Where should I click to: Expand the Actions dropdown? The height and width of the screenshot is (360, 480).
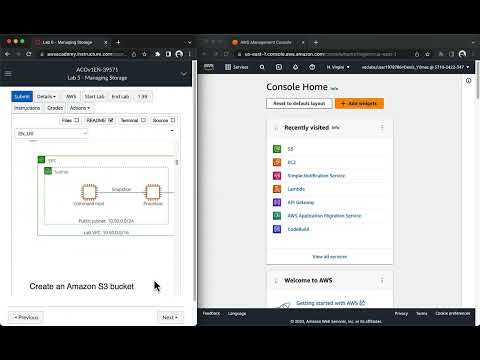(x=80, y=108)
